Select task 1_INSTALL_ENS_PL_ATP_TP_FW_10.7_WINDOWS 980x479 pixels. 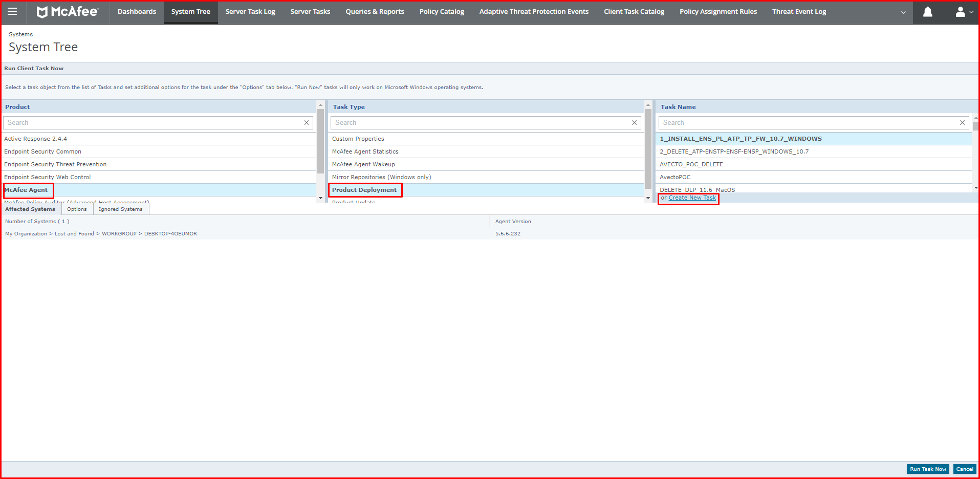pos(814,139)
